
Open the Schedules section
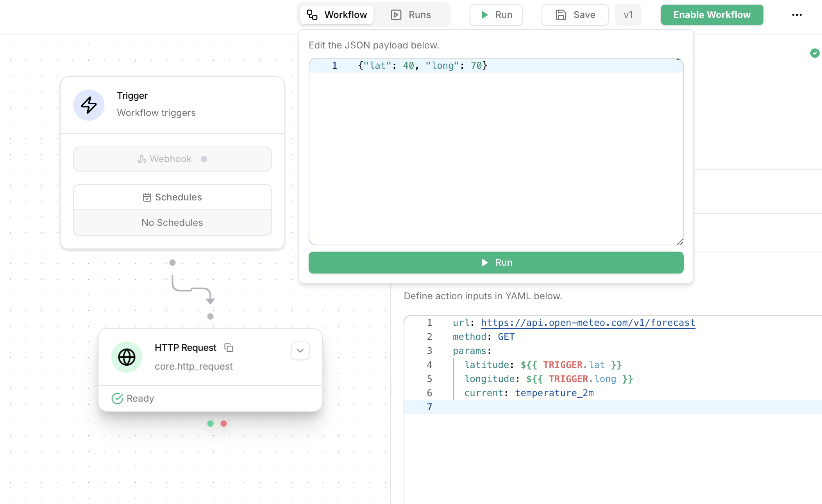[x=172, y=197]
